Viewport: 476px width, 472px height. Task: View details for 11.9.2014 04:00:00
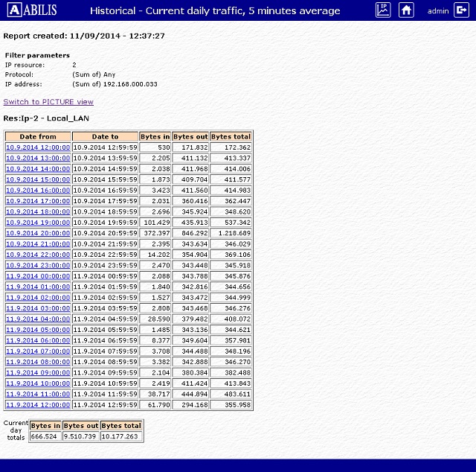coord(38,319)
